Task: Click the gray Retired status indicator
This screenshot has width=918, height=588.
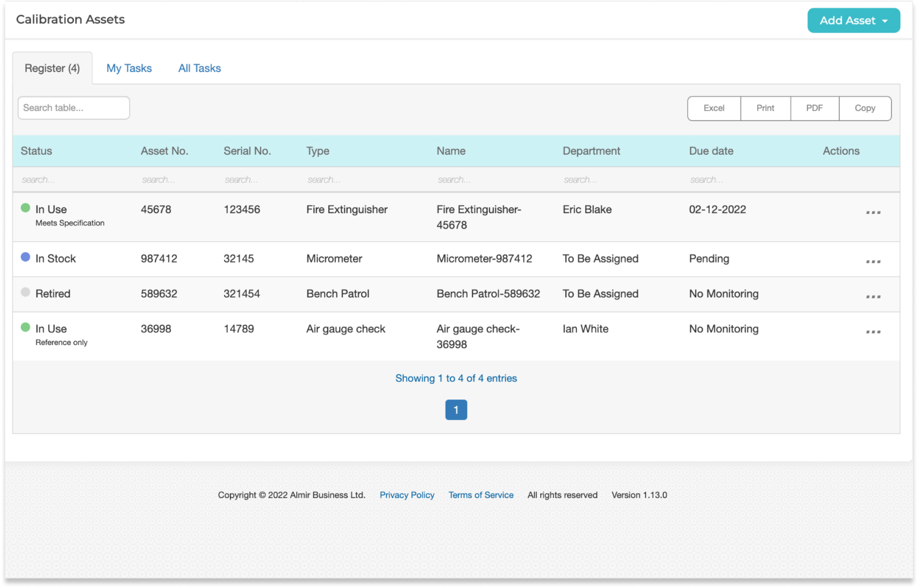Action: click(25, 293)
